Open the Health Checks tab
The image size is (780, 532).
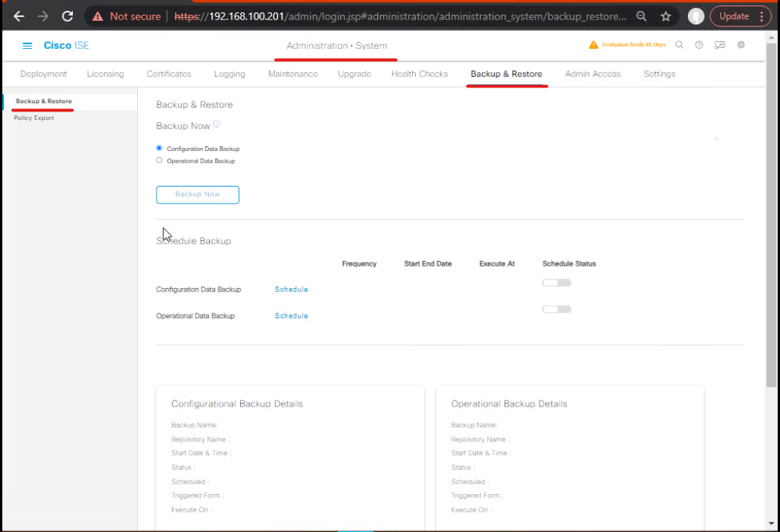tap(420, 74)
